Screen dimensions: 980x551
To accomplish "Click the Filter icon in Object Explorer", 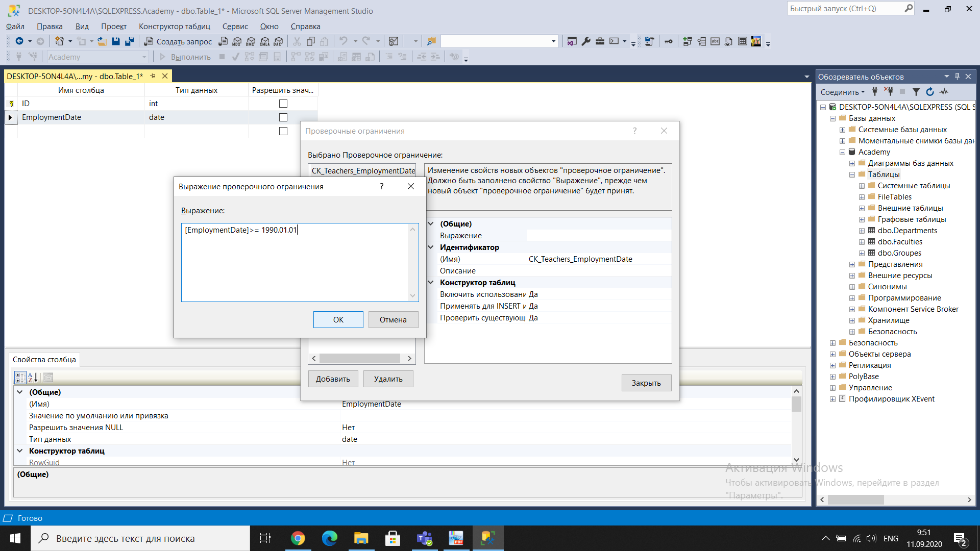I will pyautogui.click(x=916, y=92).
